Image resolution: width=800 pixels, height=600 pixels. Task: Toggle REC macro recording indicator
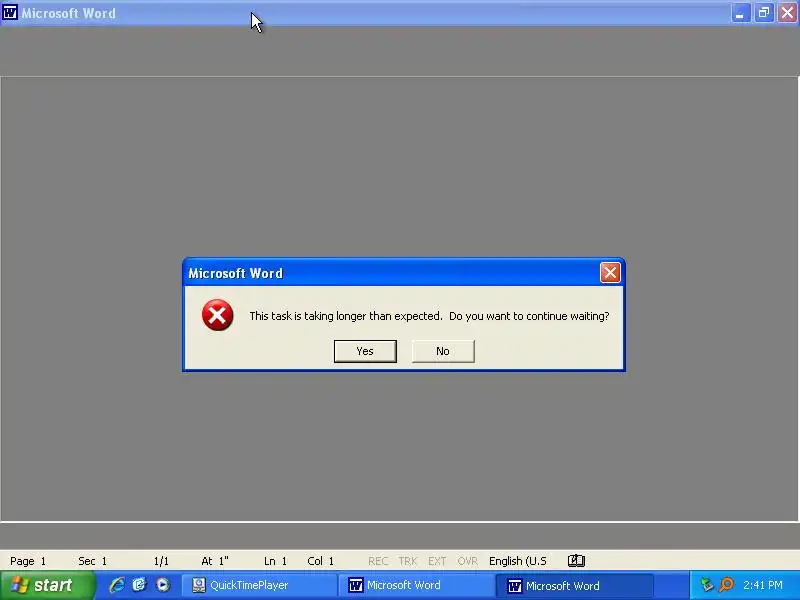(378, 561)
